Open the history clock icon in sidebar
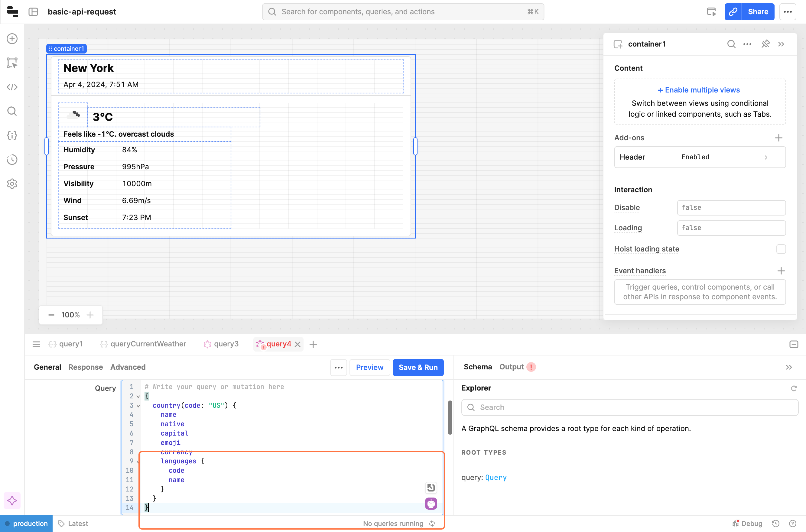This screenshot has height=532, width=806. point(12,160)
